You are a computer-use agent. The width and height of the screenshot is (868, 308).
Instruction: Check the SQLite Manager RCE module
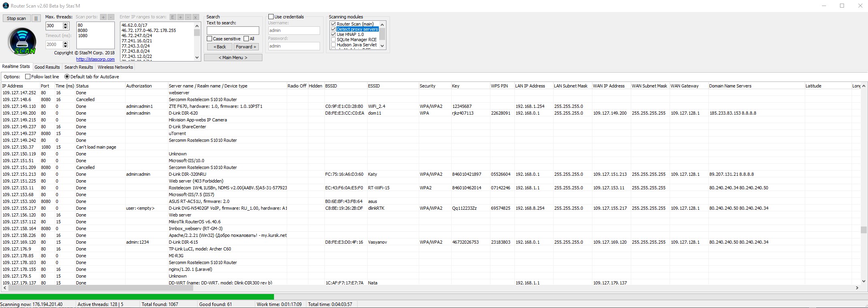333,40
